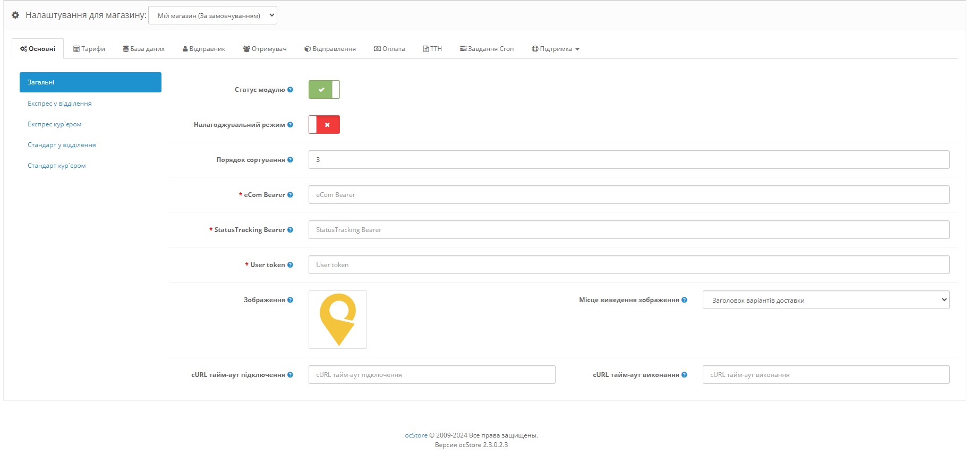Click help icon next to Налагоджувальний режим
Viewport: 980px width, 463px height.
(x=290, y=125)
